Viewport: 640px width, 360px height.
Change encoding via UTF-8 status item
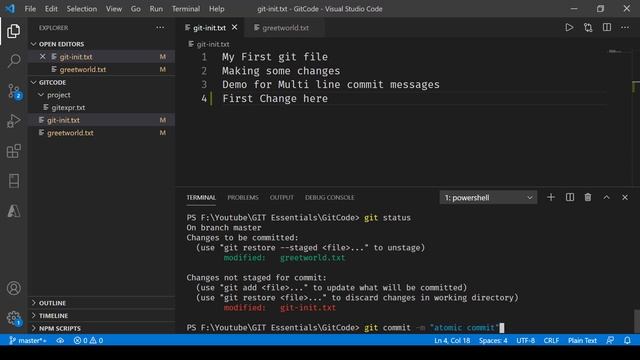(x=525, y=340)
